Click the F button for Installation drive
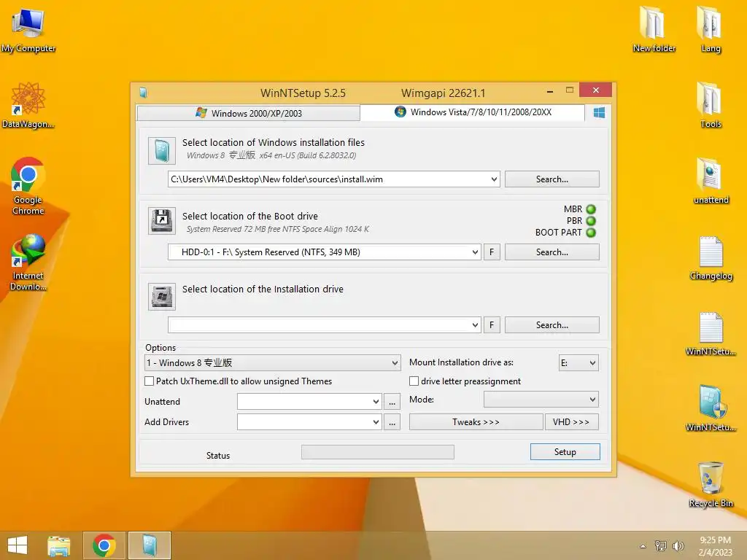 [x=492, y=324]
